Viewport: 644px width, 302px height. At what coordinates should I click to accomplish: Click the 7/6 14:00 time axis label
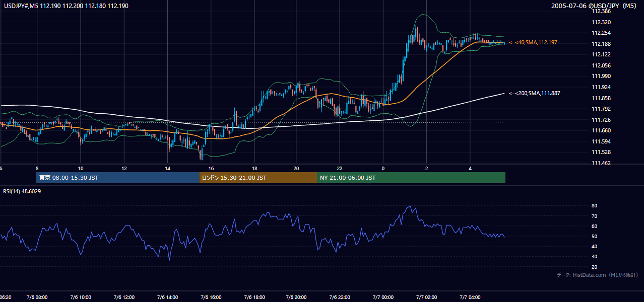coord(168,297)
